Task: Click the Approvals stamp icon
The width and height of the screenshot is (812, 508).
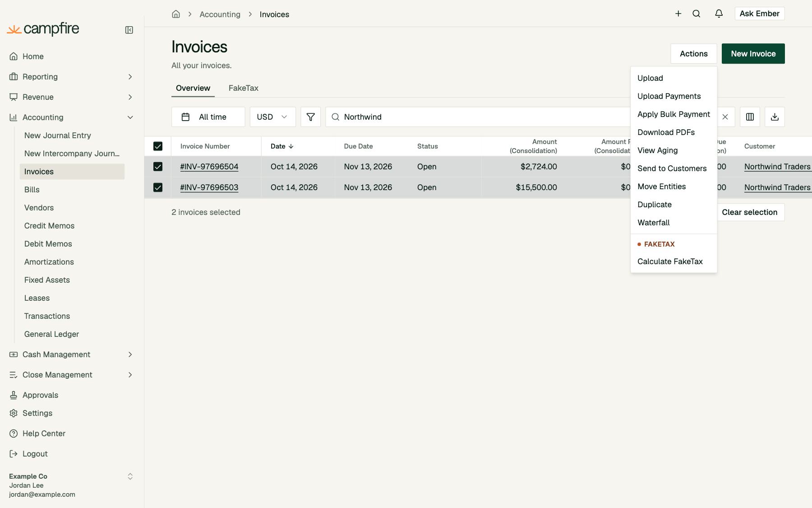Action: click(14, 395)
